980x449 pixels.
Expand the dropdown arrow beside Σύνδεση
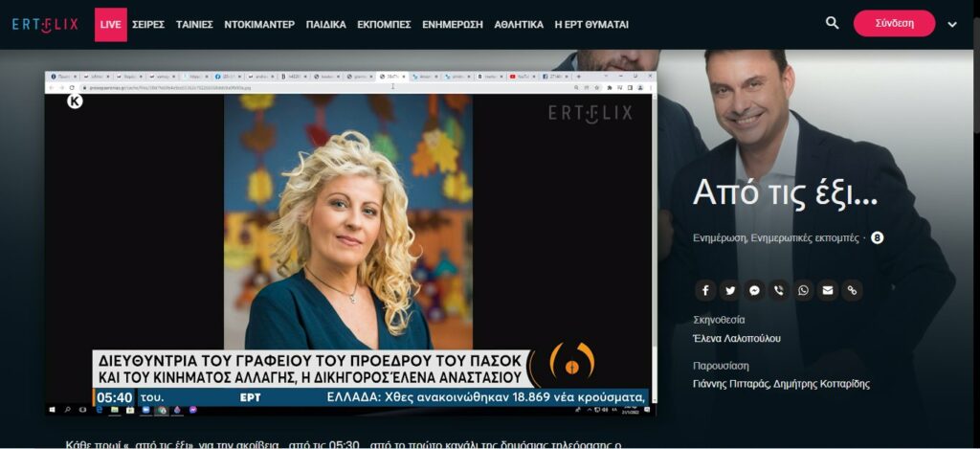click(951, 24)
